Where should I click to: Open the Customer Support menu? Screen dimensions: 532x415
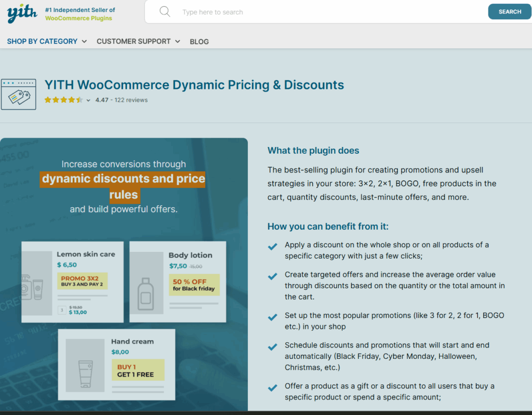click(x=138, y=42)
